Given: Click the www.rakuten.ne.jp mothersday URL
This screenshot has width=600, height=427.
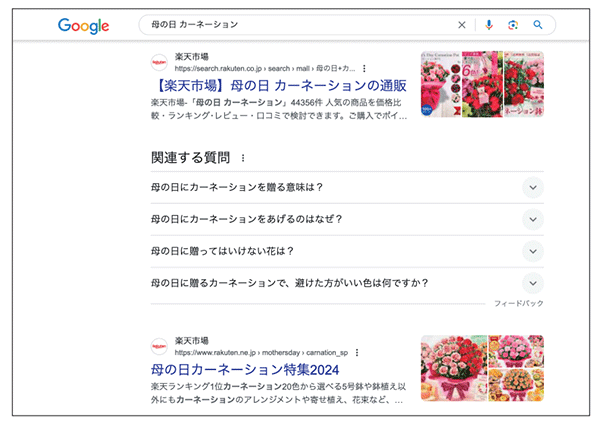Looking at the screenshot, I should [x=261, y=352].
